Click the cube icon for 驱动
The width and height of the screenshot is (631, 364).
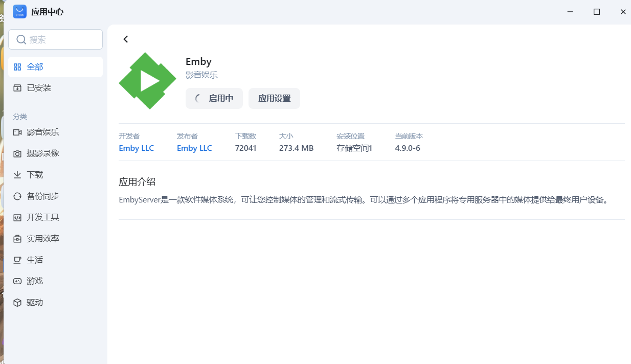coord(17,303)
